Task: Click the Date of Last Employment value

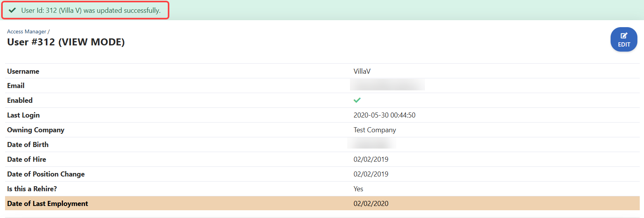Action: point(371,204)
